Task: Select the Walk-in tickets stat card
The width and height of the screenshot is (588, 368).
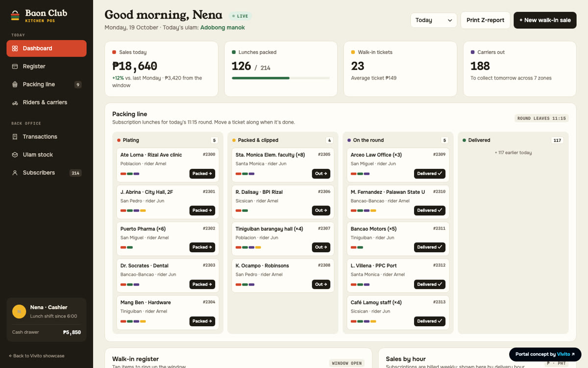Action: (x=400, y=69)
